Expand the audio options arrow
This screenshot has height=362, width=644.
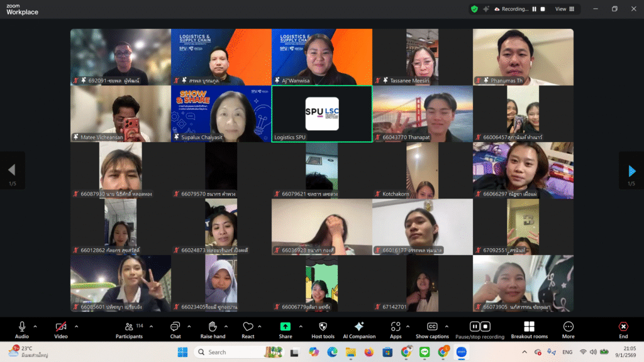pyautogui.click(x=35, y=326)
